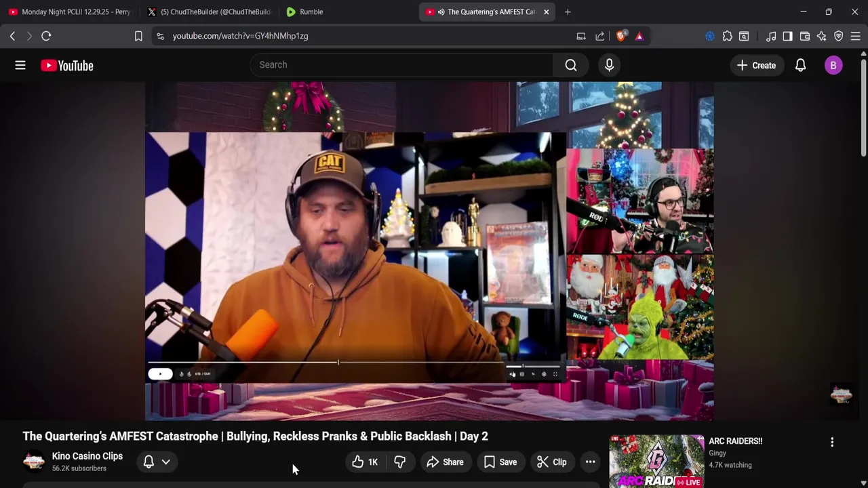Click the tab search icon in browser toolbar
This screenshot has height=488, width=868.
click(x=744, y=36)
